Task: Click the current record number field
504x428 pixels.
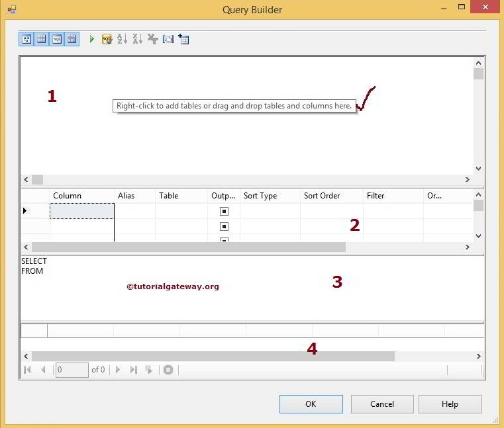Action: coord(72,370)
